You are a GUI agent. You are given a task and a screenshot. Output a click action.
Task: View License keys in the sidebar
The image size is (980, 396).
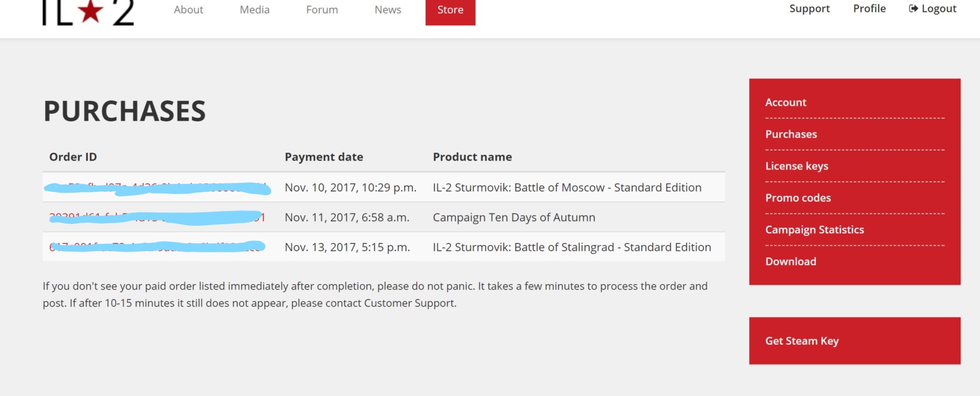coord(797,166)
